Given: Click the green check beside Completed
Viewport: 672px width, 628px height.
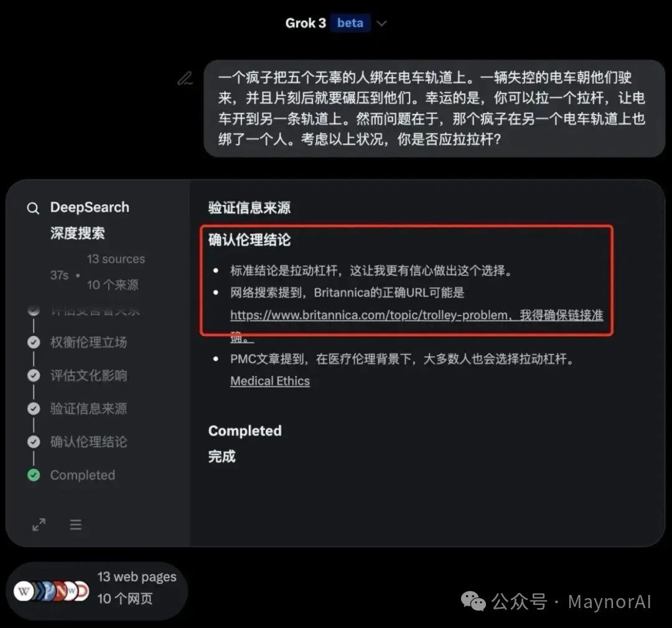Looking at the screenshot, I should click(x=34, y=475).
